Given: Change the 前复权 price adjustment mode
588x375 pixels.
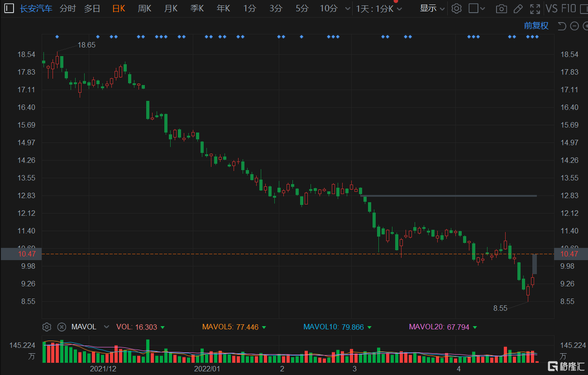Looking at the screenshot, I should [536, 26].
